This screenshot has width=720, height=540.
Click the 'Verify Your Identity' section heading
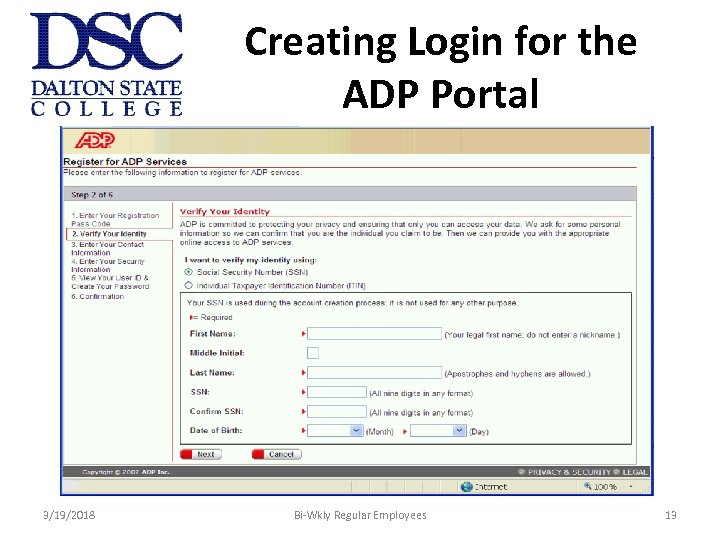(x=225, y=212)
